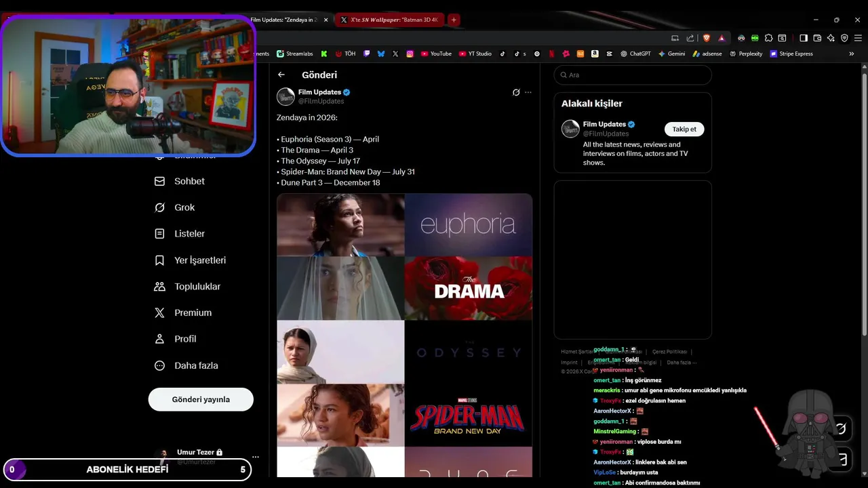Open the YT Studio bookmark
This screenshot has height=488, width=868.
(x=475, y=54)
